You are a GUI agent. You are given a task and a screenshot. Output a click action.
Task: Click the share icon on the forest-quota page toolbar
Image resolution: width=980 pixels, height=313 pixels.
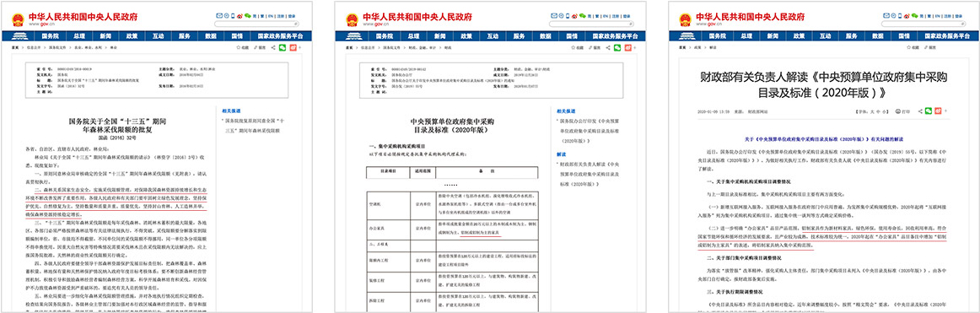[273, 47]
